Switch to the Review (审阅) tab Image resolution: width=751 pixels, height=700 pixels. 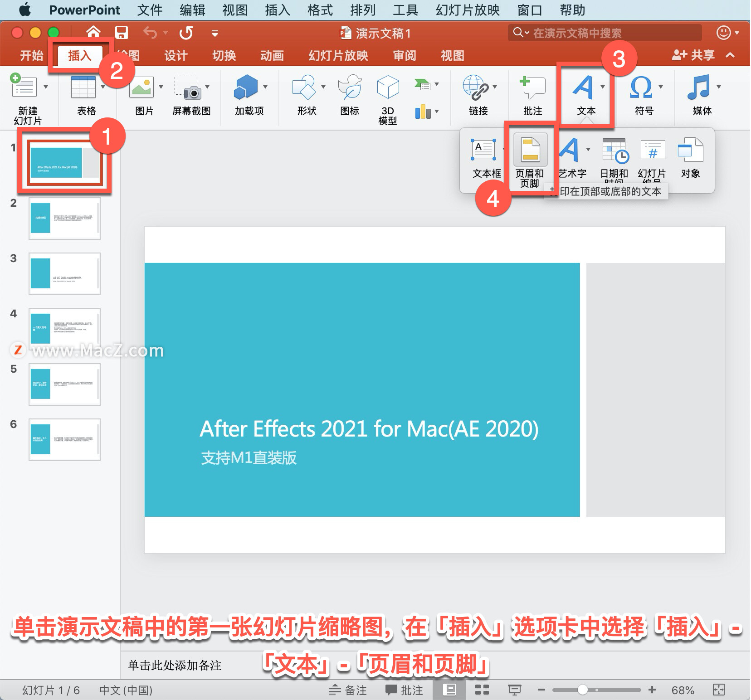tap(405, 55)
